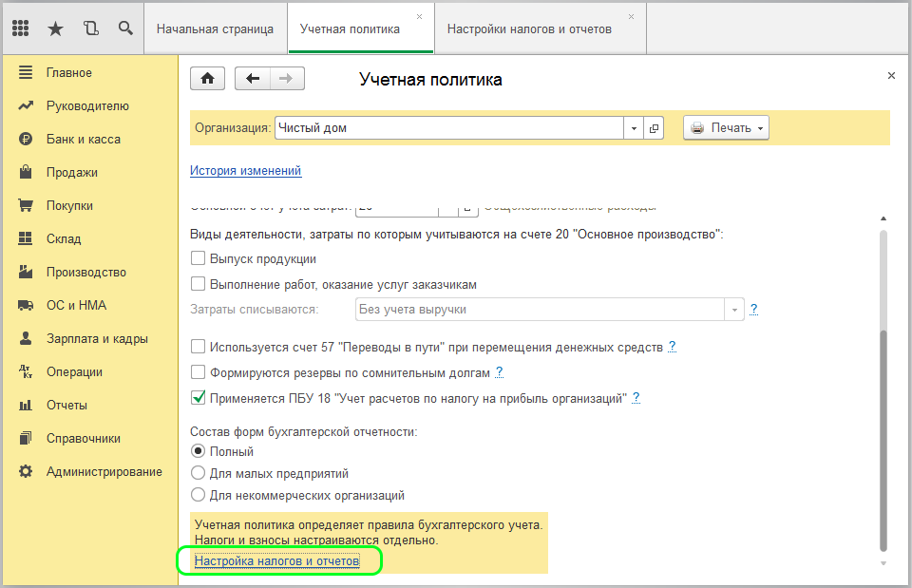The height and width of the screenshot is (588, 912).
Task: Switch to the Начальная страница tab
Action: (x=215, y=29)
